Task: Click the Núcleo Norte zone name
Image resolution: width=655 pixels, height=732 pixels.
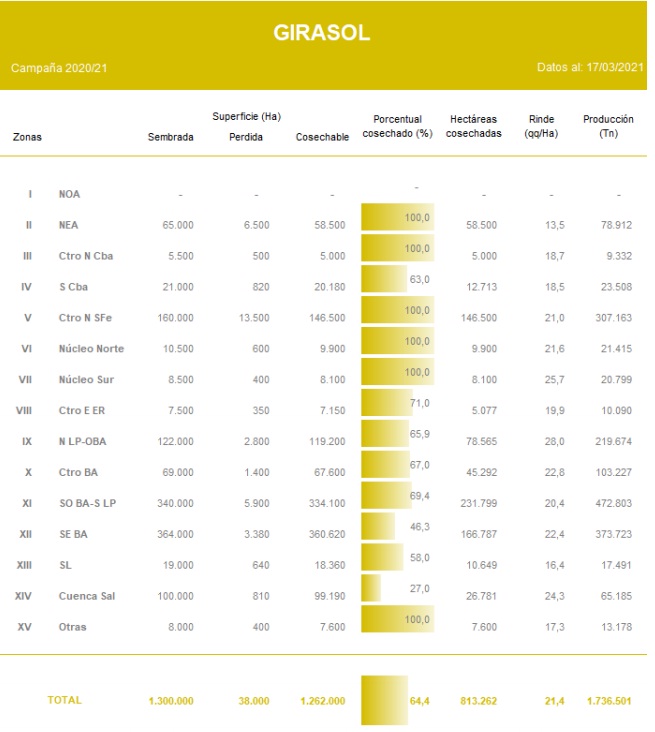Action: pyautogui.click(x=91, y=348)
